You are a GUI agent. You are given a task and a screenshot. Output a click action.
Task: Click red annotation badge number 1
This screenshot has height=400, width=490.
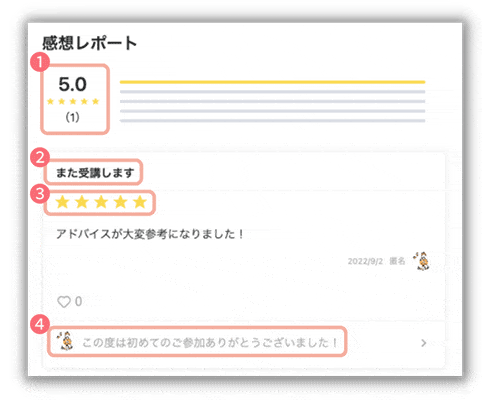[40, 62]
